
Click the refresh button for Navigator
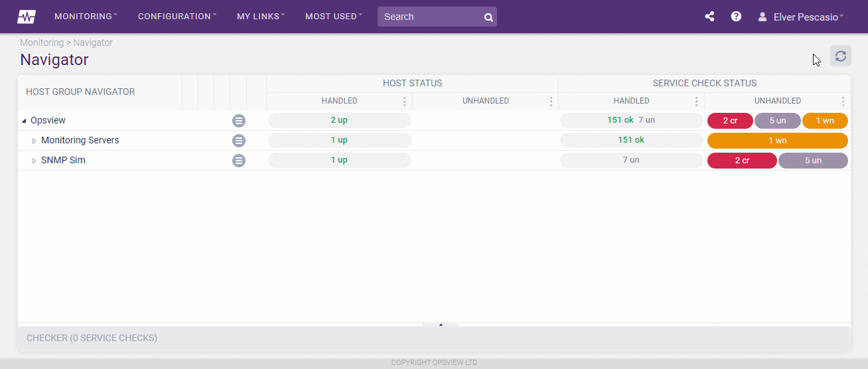click(x=840, y=56)
